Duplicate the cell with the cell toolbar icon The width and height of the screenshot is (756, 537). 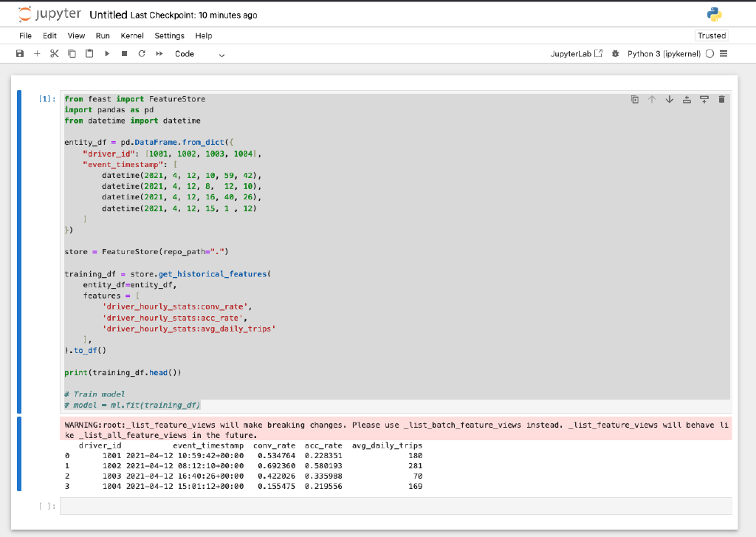click(635, 100)
